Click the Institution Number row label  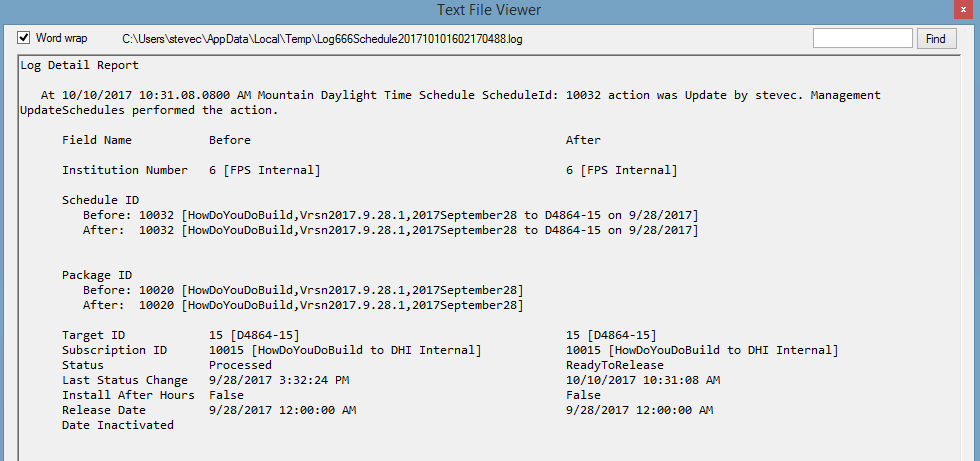(125, 170)
